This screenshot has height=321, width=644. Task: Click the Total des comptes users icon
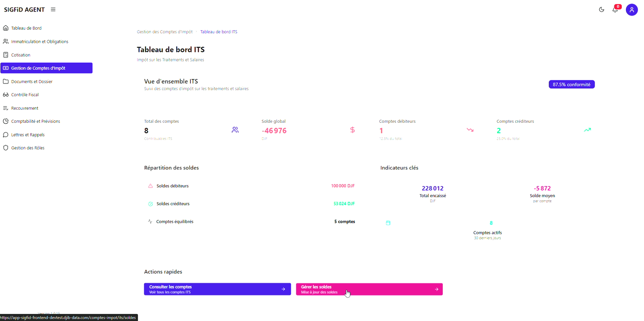[x=235, y=130]
